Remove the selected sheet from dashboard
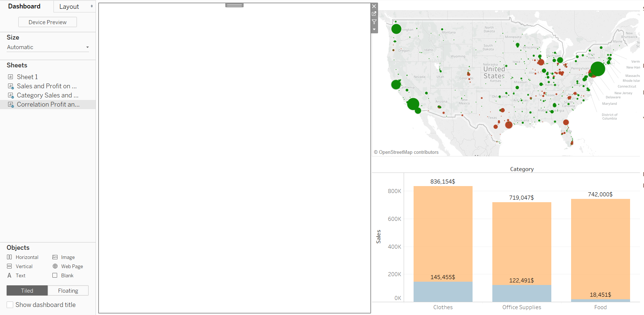644x315 pixels. pos(374,6)
